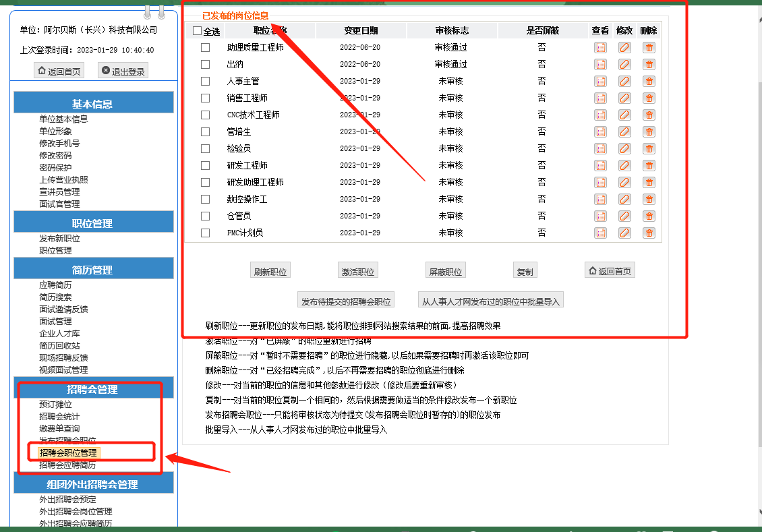Click 退出登录 button in sidebar header
The height and width of the screenshot is (532, 762).
point(123,71)
